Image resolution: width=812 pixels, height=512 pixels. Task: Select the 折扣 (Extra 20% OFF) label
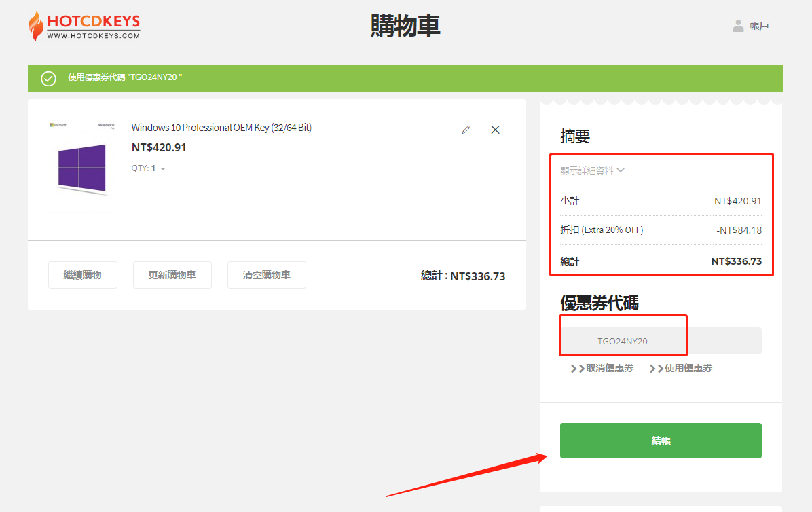(x=602, y=230)
